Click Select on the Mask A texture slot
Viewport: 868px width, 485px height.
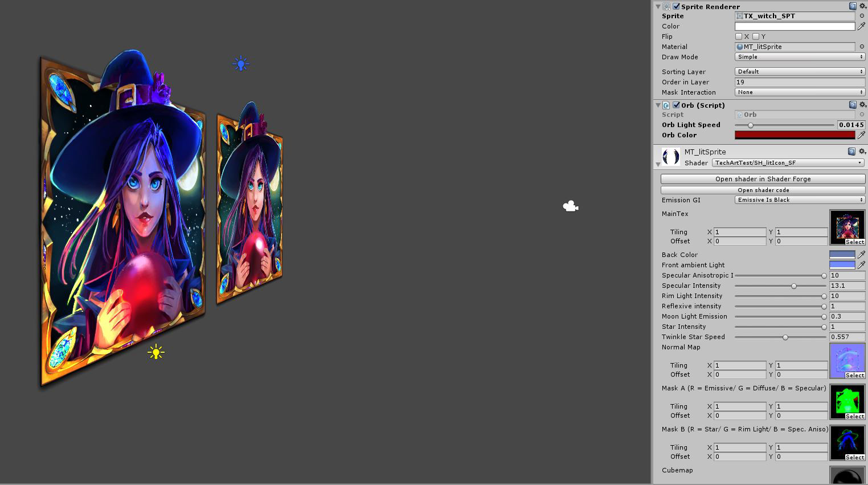(x=854, y=417)
